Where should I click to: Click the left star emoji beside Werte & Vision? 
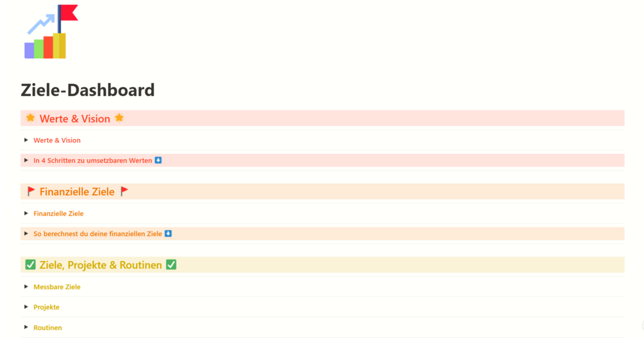pos(30,118)
